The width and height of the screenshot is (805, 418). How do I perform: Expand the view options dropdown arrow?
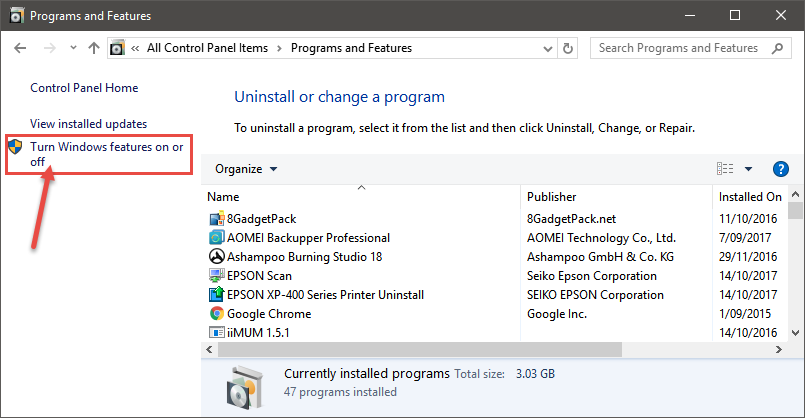(x=749, y=169)
